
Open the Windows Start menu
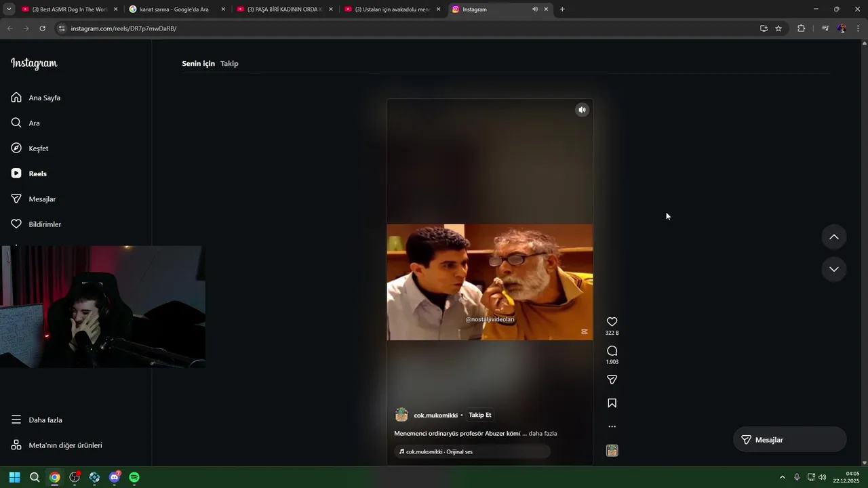pyautogui.click(x=14, y=477)
